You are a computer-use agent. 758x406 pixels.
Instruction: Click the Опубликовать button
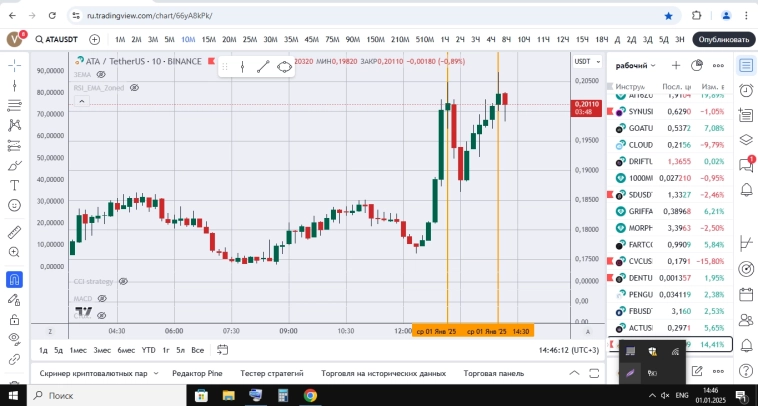coord(724,39)
